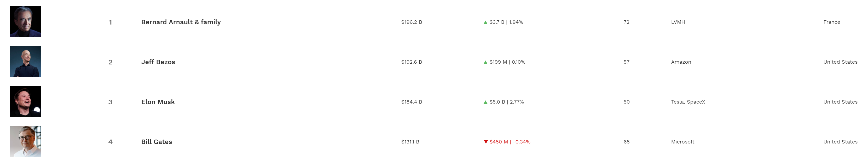Open the Jeff Bezos name link

tap(158, 62)
